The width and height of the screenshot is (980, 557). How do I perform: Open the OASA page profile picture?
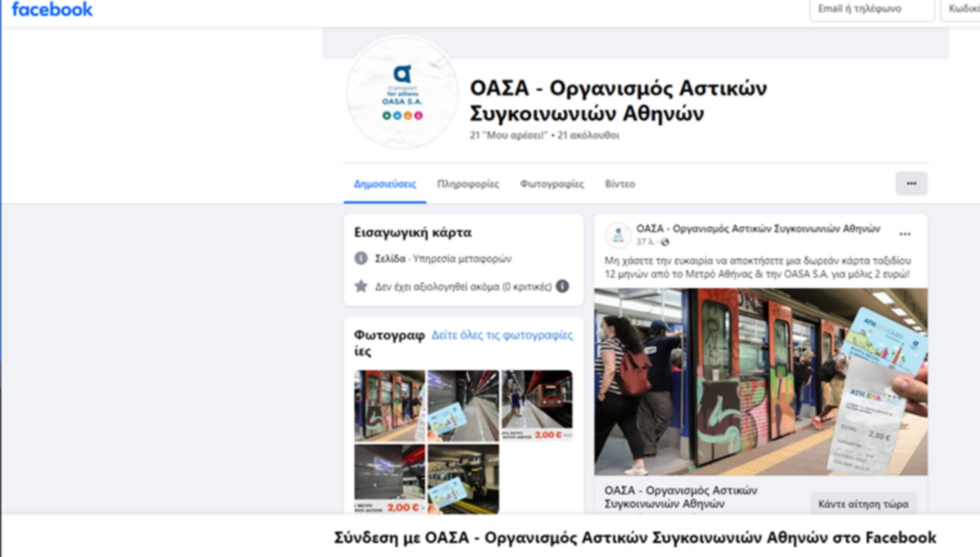coord(401,95)
